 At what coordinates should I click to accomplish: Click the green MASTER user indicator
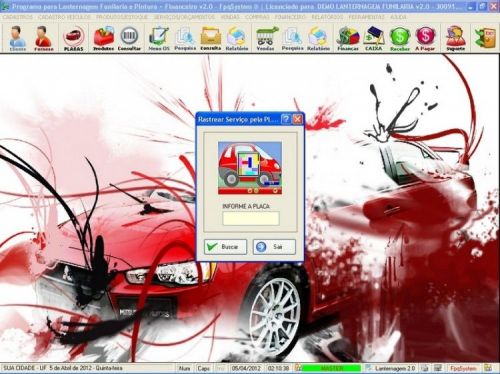[331, 368]
